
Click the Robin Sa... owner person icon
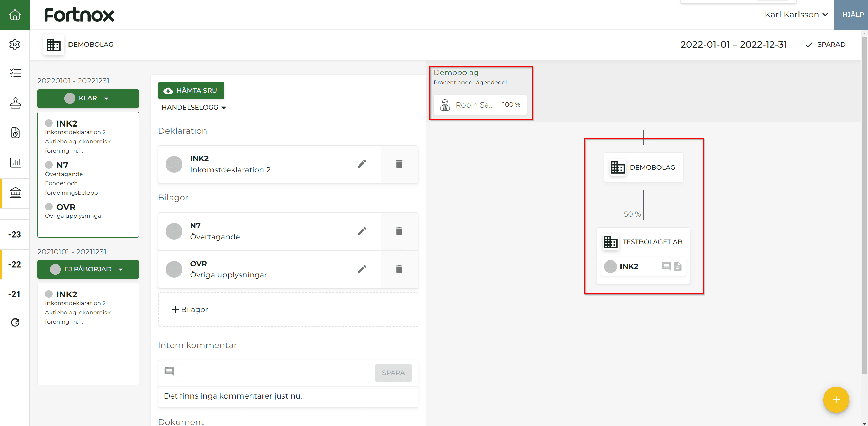[x=445, y=105]
